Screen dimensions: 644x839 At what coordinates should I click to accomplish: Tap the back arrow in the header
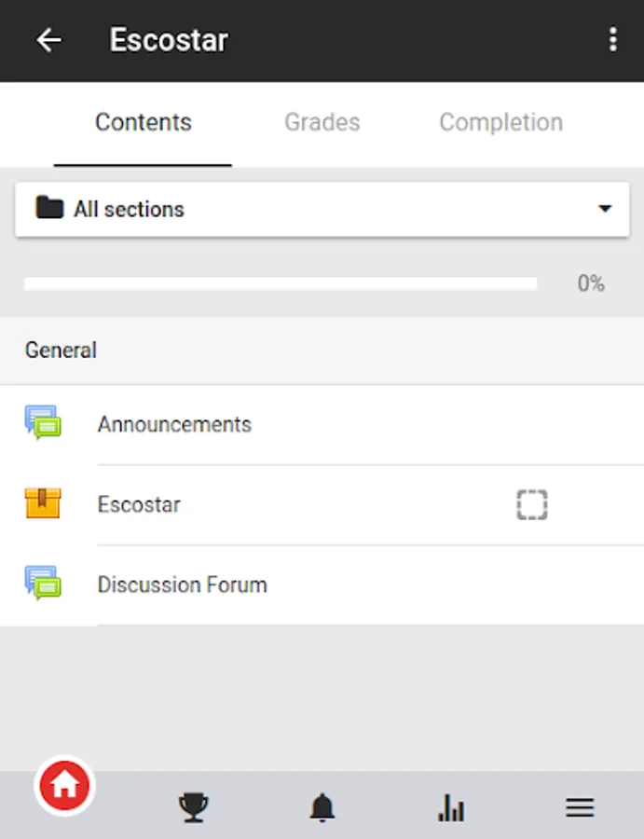coord(48,40)
